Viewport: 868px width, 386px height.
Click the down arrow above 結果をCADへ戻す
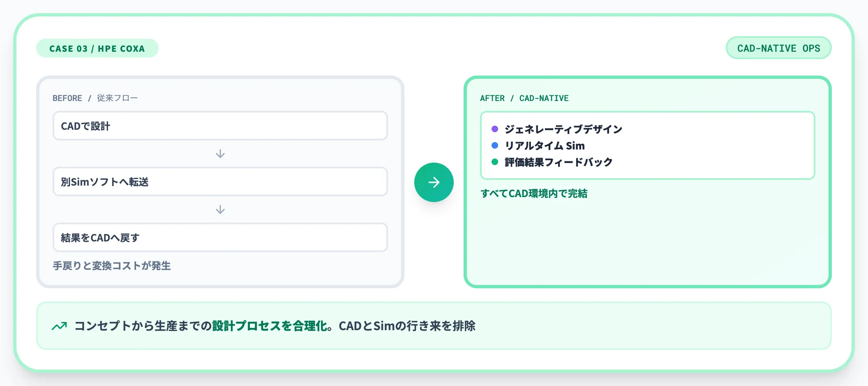(x=220, y=209)
